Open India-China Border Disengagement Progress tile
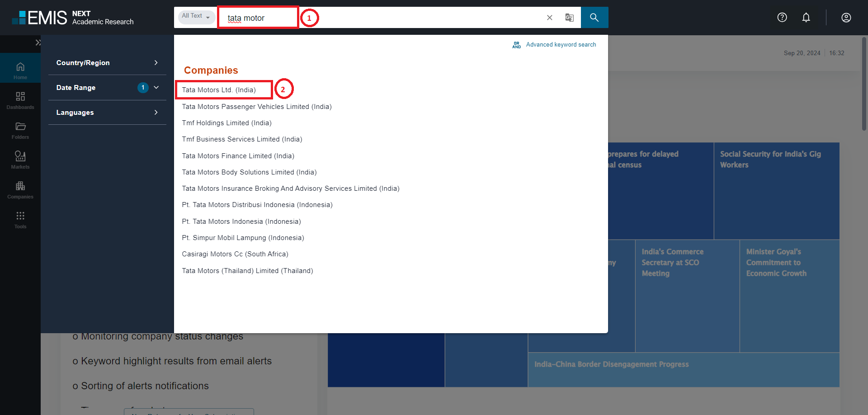The width and height of the screenshot is (868, 415). tap(684, 370)
